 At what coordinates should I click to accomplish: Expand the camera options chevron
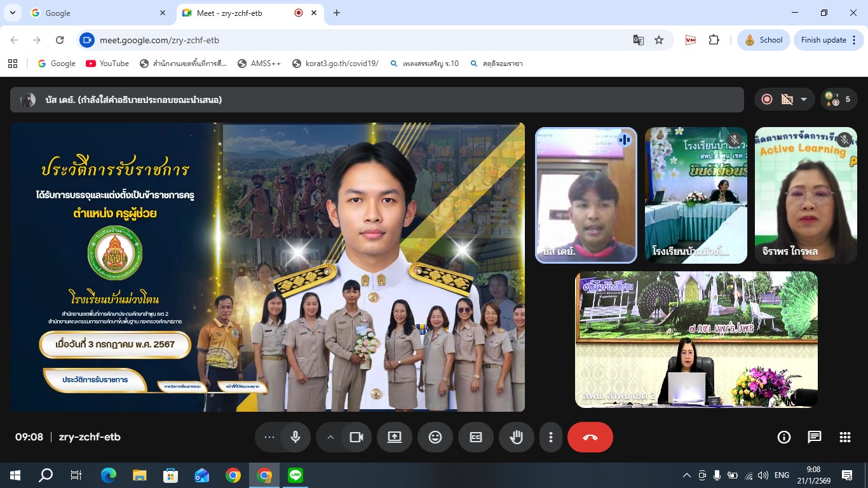pos(330,437)
